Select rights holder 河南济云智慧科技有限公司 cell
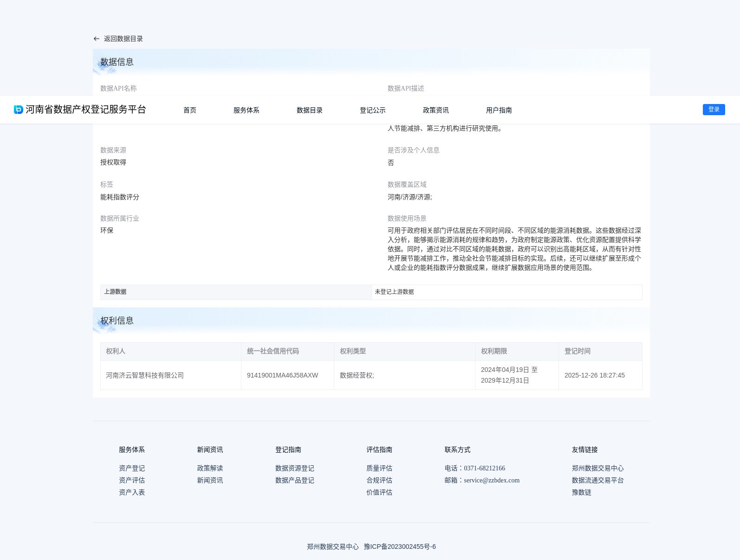740x560 pixels. coord(171,375)
